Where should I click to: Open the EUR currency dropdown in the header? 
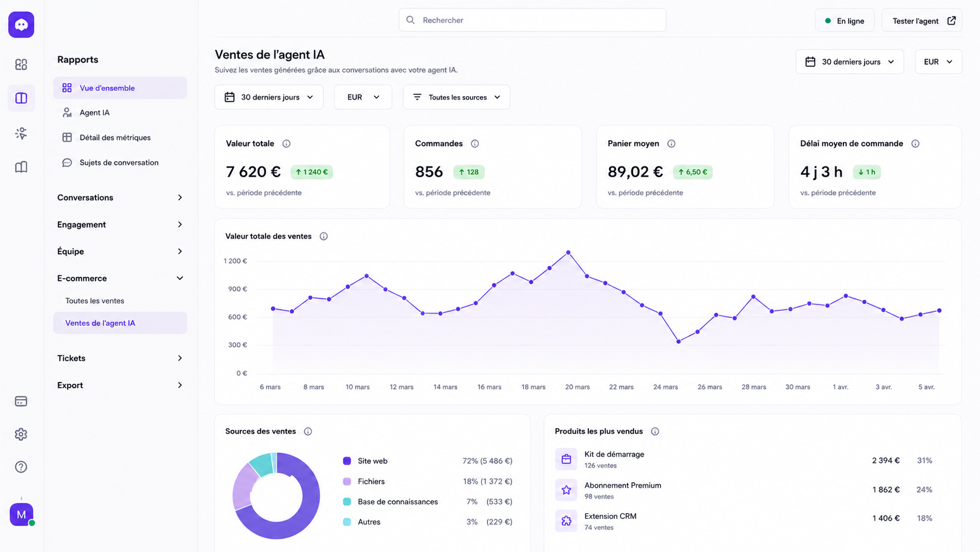[x=938, y=62]
